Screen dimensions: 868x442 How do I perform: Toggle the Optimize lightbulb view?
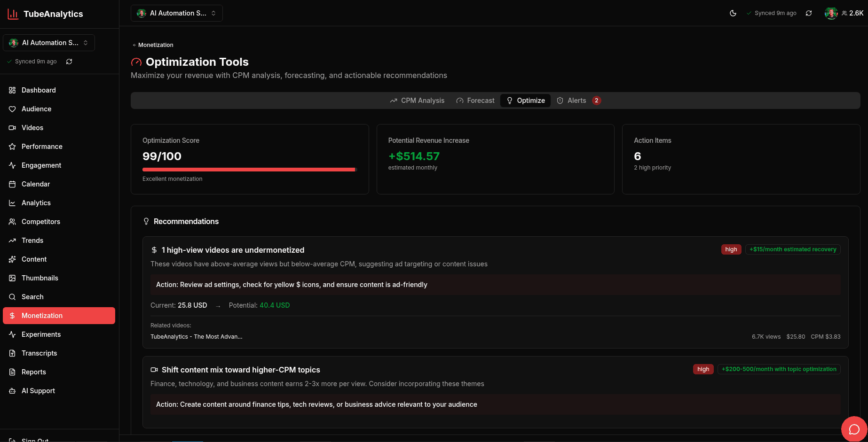[525, 100]
